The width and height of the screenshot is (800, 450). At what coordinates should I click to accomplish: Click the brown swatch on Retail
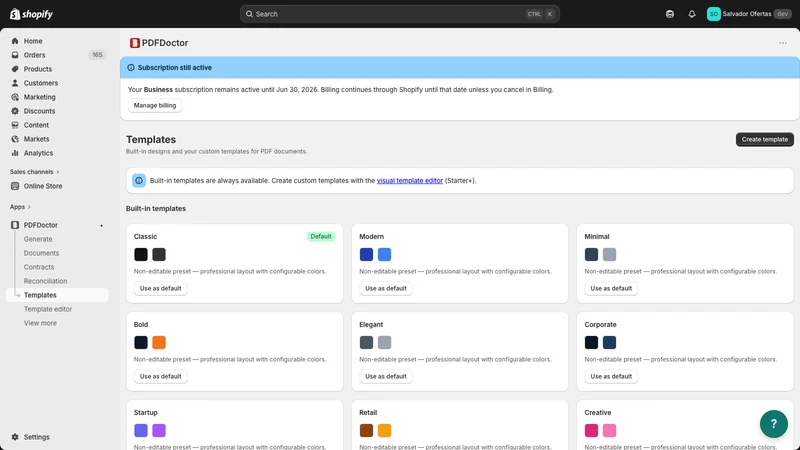[x=366, y=430]
